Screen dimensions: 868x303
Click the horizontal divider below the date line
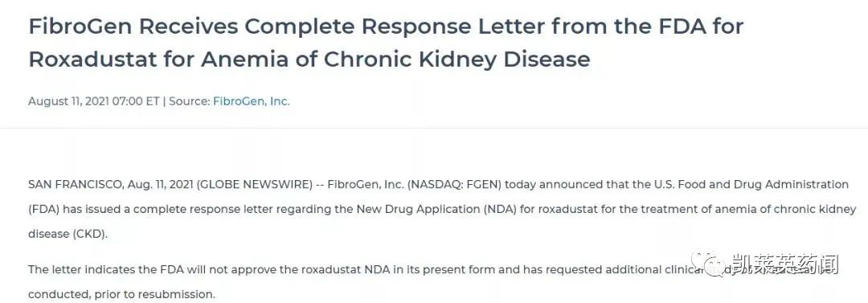point(434,128)
